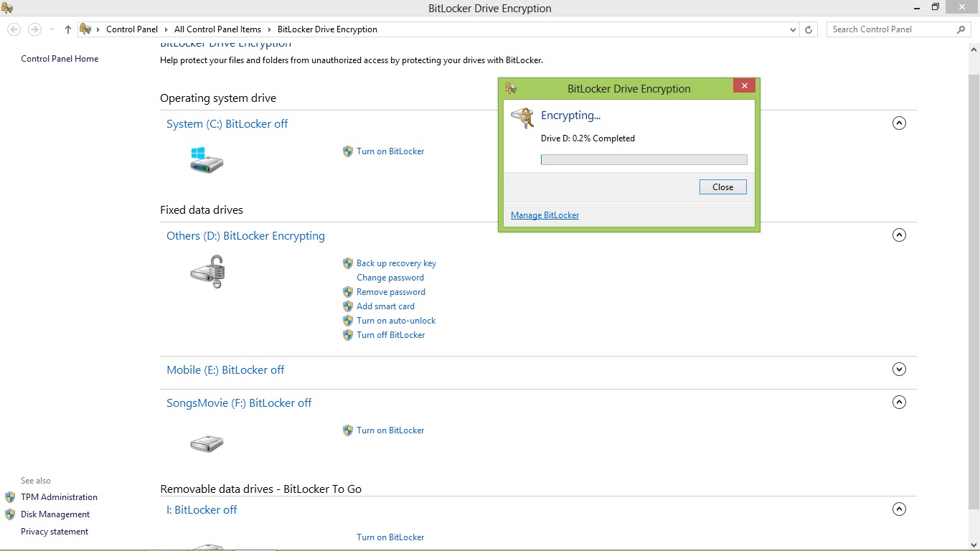
Task: Select All Control Panel Items breadcrumb
Action: pos(217,29)
